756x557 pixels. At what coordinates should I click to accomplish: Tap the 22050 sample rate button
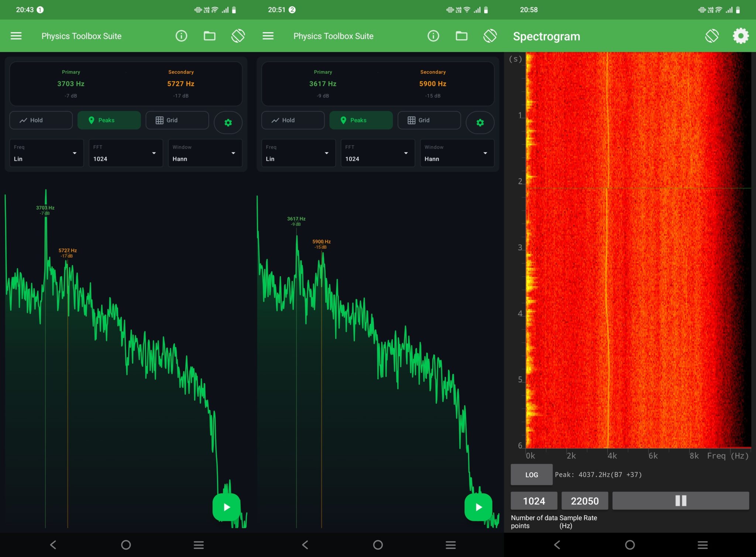tap(584, 501)
